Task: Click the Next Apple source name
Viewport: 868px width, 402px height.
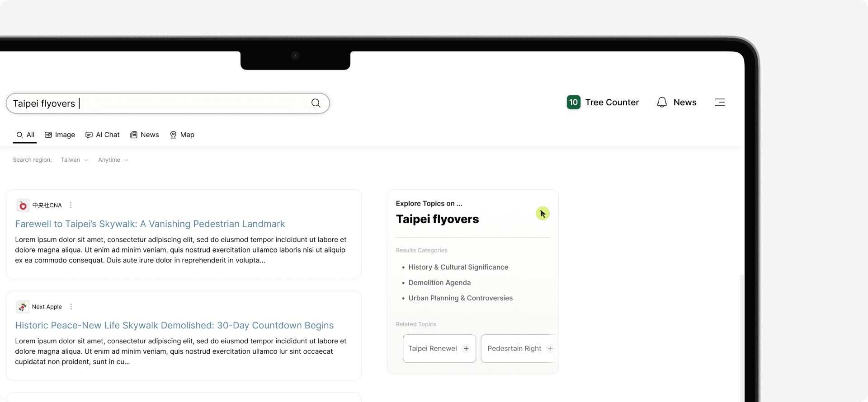Action: pyautogui.click(x=47, y=307)
